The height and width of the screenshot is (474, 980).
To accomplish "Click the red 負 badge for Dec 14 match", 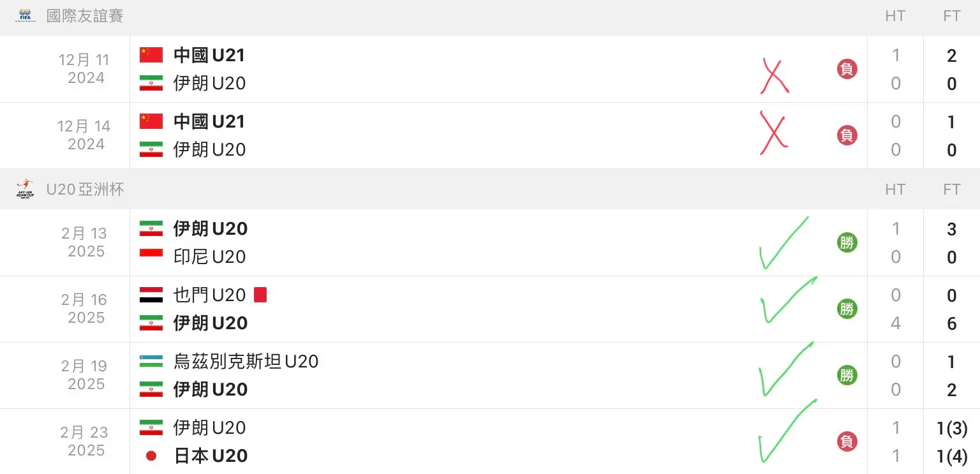I will pos(847,135).
